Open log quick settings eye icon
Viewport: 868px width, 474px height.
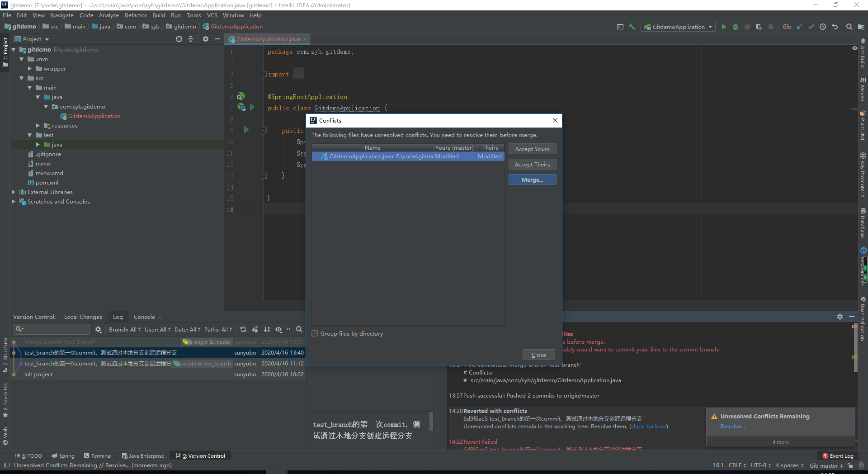point(279,329)
